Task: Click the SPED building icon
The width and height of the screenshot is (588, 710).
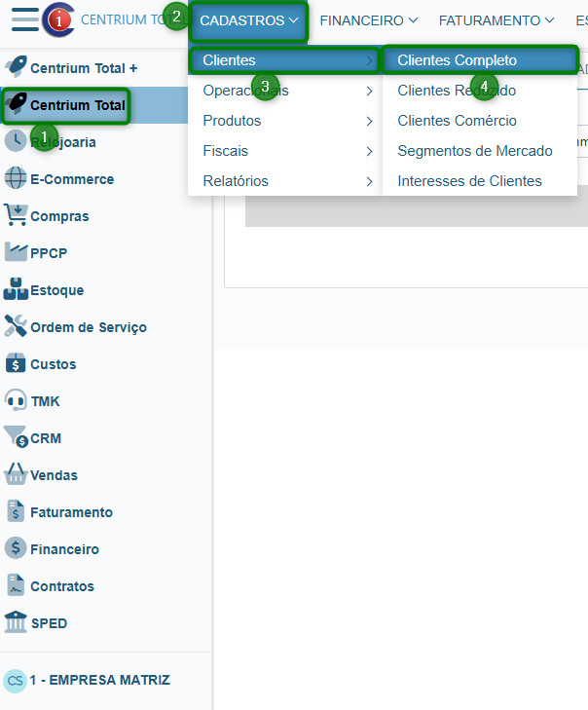Action: click(x=16, y=623)
